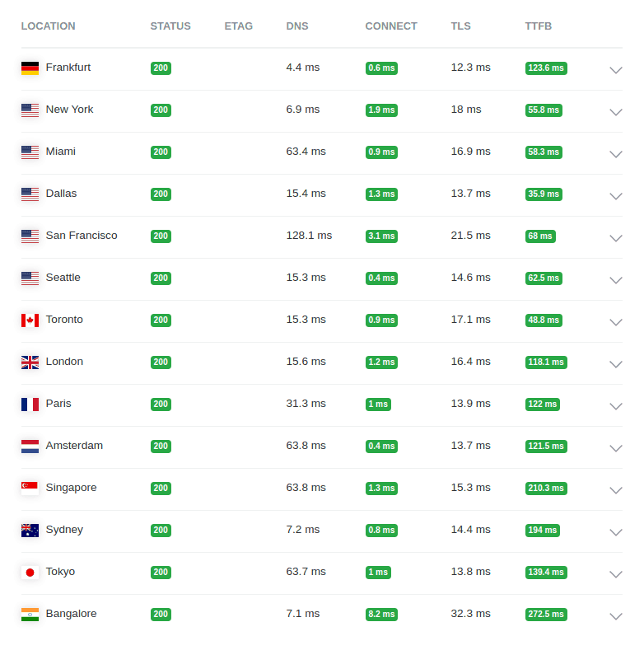This screenshot has width=644, height=650.
Task: Expand the Frankfurt row details
Action: click(x=615, y=70)
